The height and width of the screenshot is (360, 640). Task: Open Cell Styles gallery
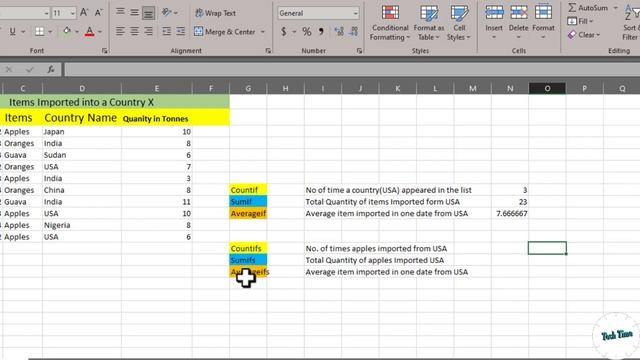[459, 23]
